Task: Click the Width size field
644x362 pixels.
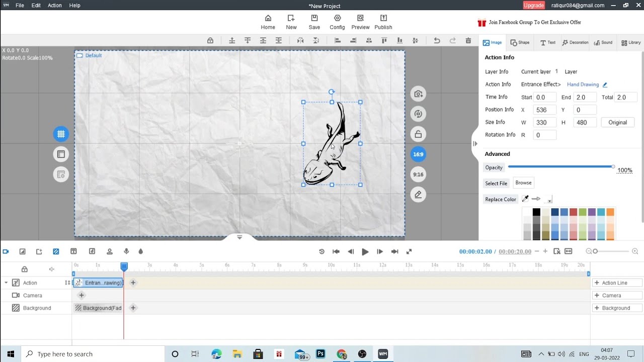Action: coord(545,122)
